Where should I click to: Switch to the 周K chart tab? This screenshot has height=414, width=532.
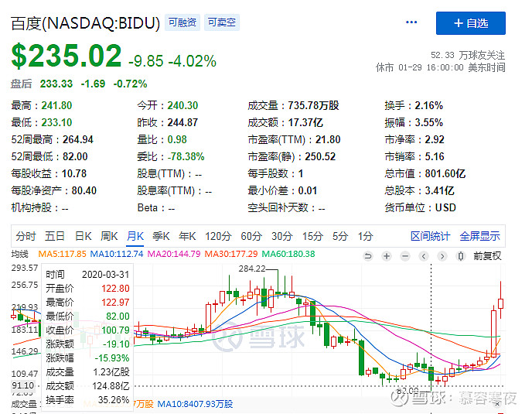click(x=109, y=236)
